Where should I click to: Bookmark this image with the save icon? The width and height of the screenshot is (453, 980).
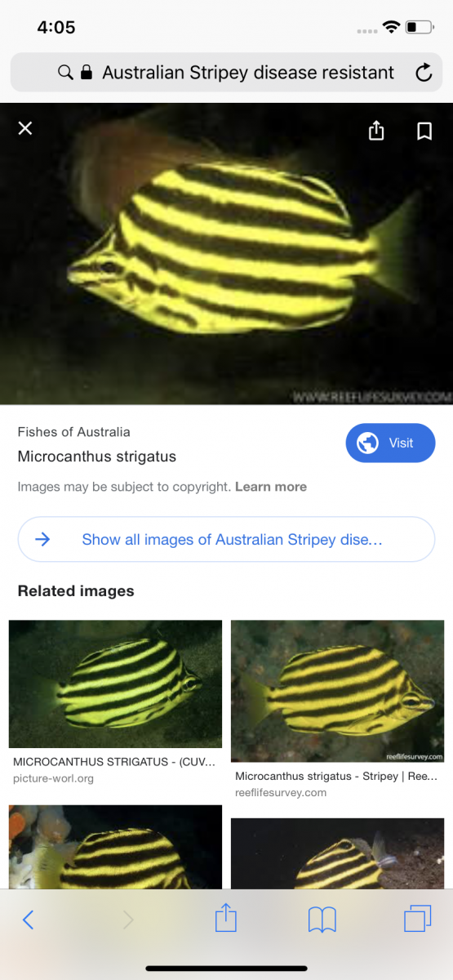pos(424,131)
